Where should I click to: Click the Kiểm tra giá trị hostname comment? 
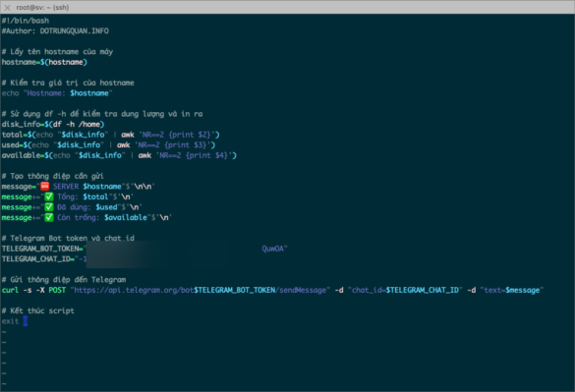tap(68, 83)
